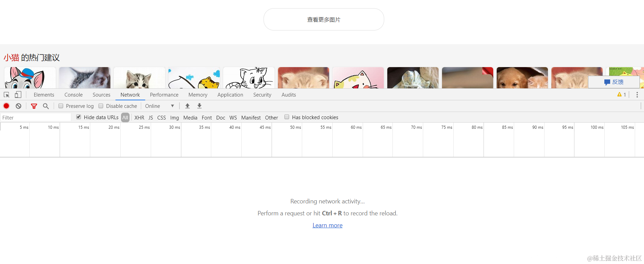
Task: Open the Online throttling dropdown
Action: point(160,106)
